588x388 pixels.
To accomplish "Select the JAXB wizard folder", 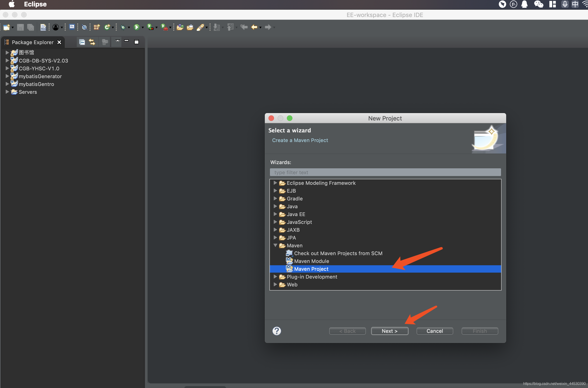I will click(293, 230).
